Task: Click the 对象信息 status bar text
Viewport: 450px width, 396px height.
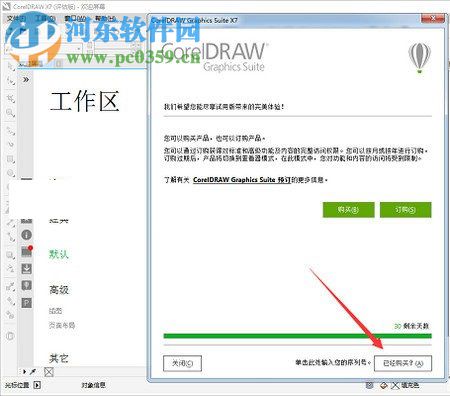Action: pyautogui.click(x=93, y=385)
